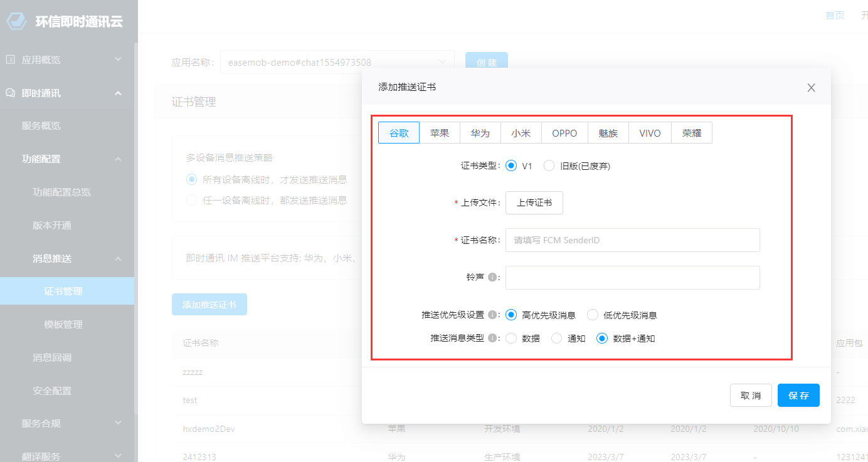Click the 证书名称 FCM SenderID input field
This screenshot has width=868, height=462.
click(632, 240)
